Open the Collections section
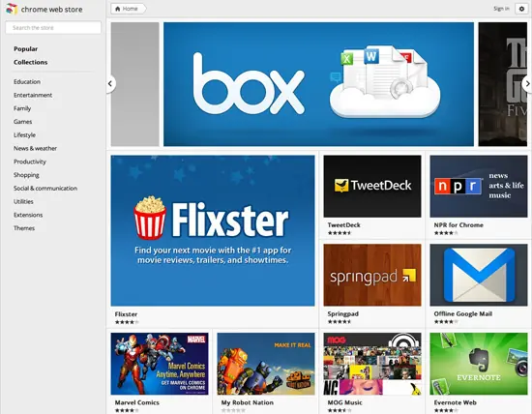Screen dimensions: 532x414 click(31, 63)
